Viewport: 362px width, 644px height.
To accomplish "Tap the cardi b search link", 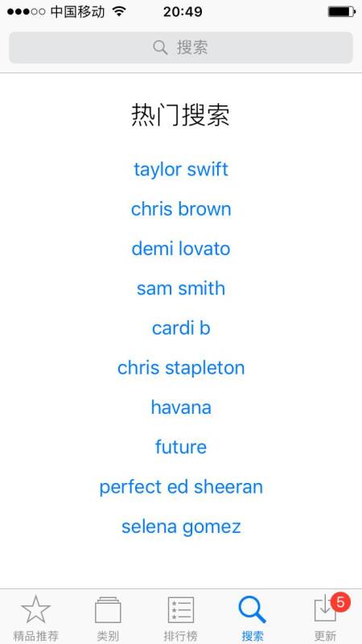I will coord(180,328).
